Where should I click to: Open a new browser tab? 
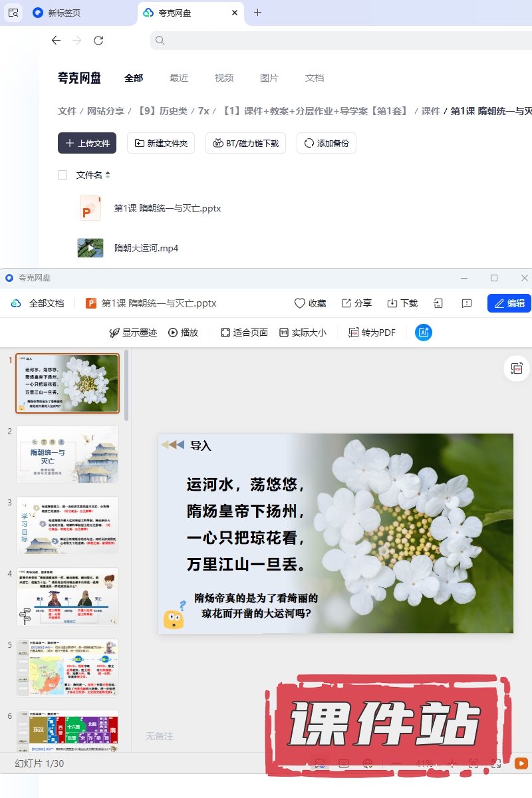pos(258,13)
